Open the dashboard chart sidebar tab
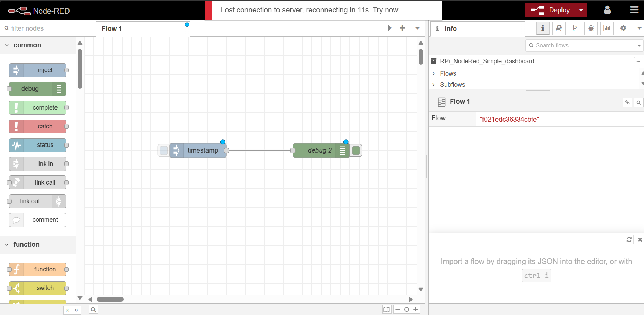 (x=607, y=28)
